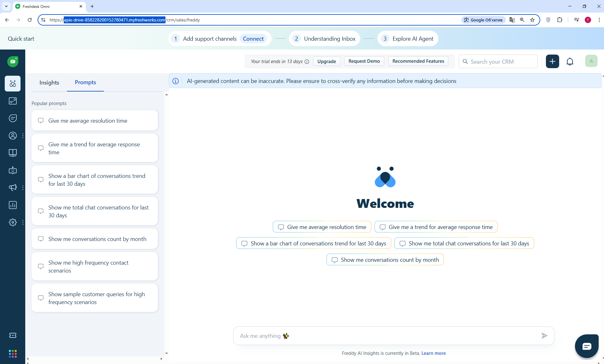Viewport: 604px width, 364px height.
Task: Click the trial info circle icon
Action: pos(307,62)
